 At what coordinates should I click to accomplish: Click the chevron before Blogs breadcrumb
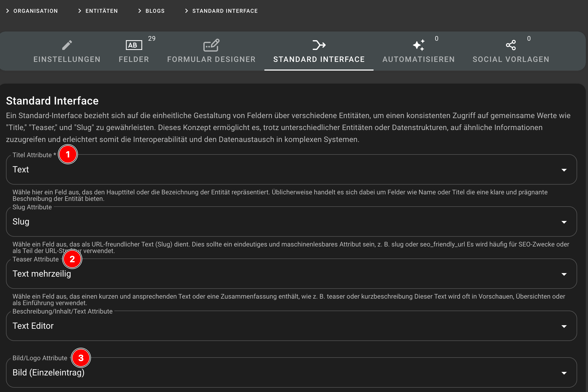[140, 11]
